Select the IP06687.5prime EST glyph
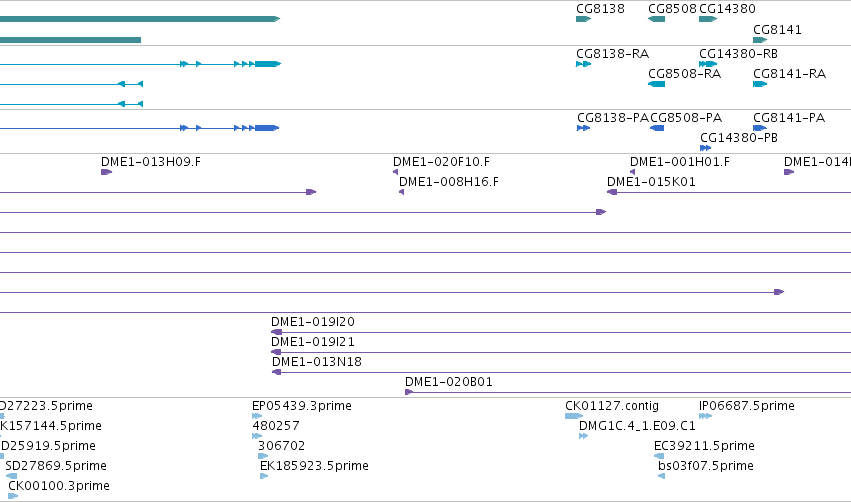The width and height of the screenshot is (851, 502). (x=706, y=416)
